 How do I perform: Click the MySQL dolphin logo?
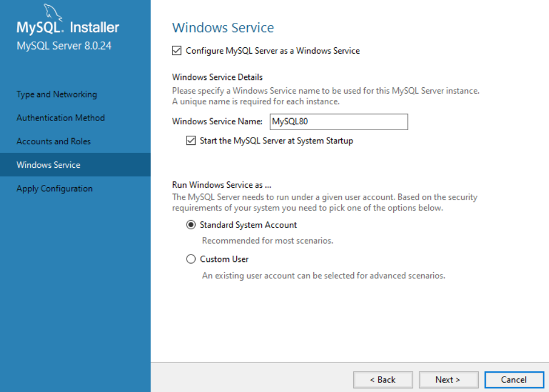tap(53, 13)
